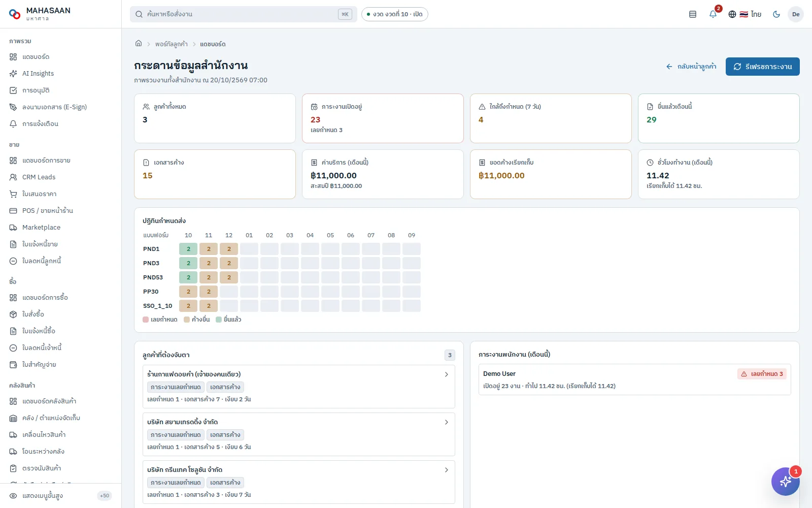Open ใบลดหนี้ลูกหนี้ in sidebar

tap(61, 261)
